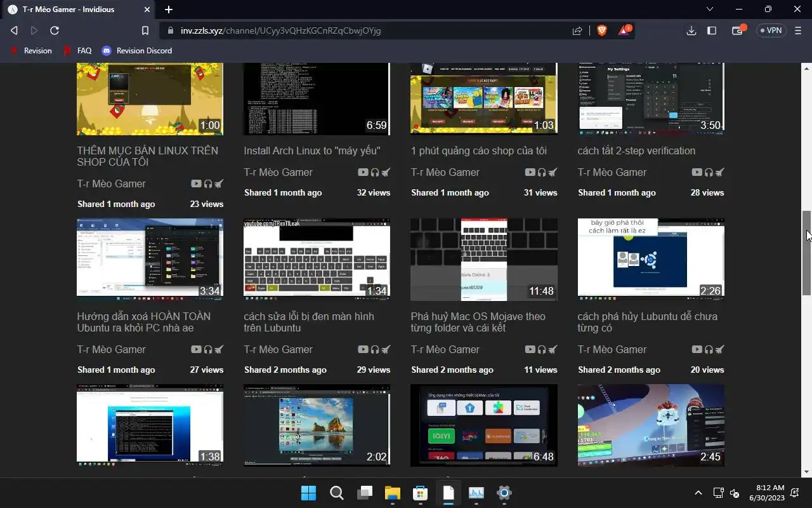Click YouTube icon under cách phá hủy Lubuntu video
The width and height of the screenshot is (812, 508).
point(697,349)
